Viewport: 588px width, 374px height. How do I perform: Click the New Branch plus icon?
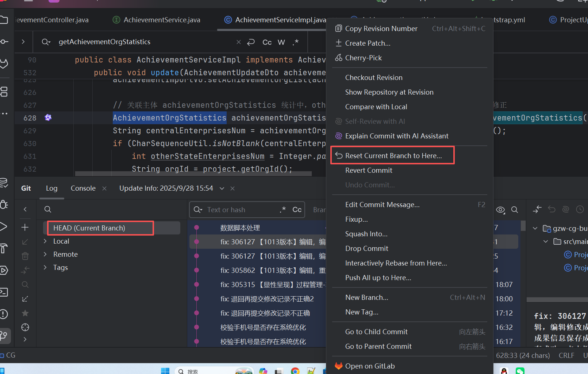(25, 227)
